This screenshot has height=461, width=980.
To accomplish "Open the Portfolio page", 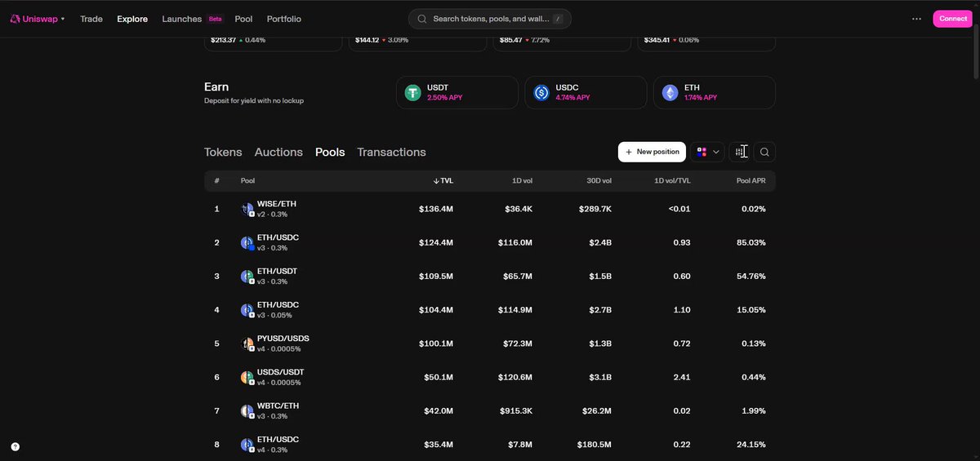I will click(x=283, y=19).
